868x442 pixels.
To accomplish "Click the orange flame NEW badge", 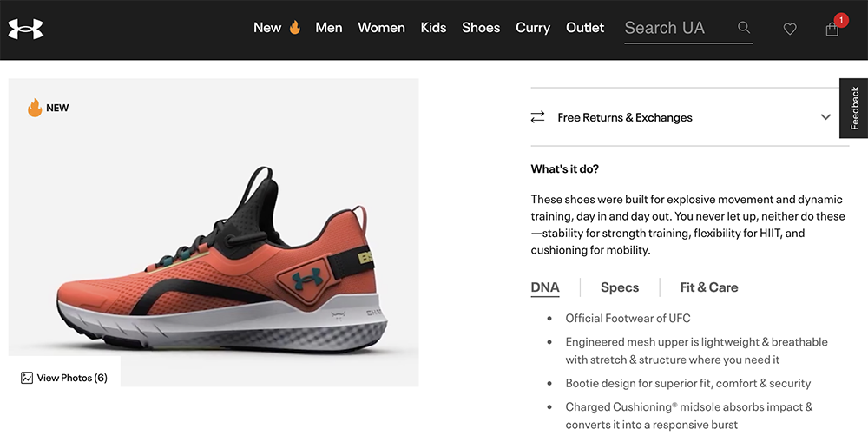I will (x=35, y=108).
